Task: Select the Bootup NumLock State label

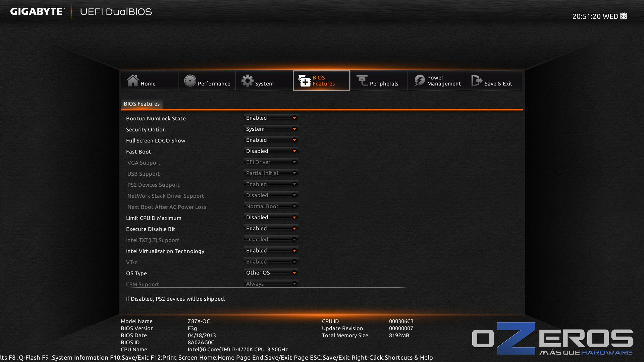Action: coord(156,118)
